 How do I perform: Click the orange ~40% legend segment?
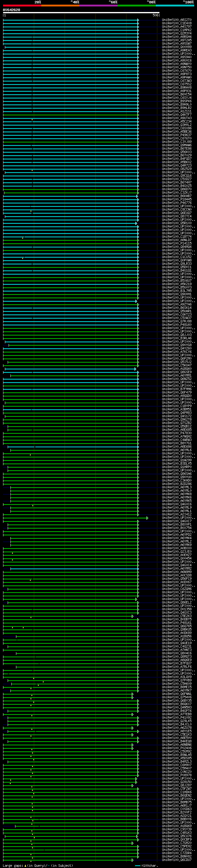point(60,6)
